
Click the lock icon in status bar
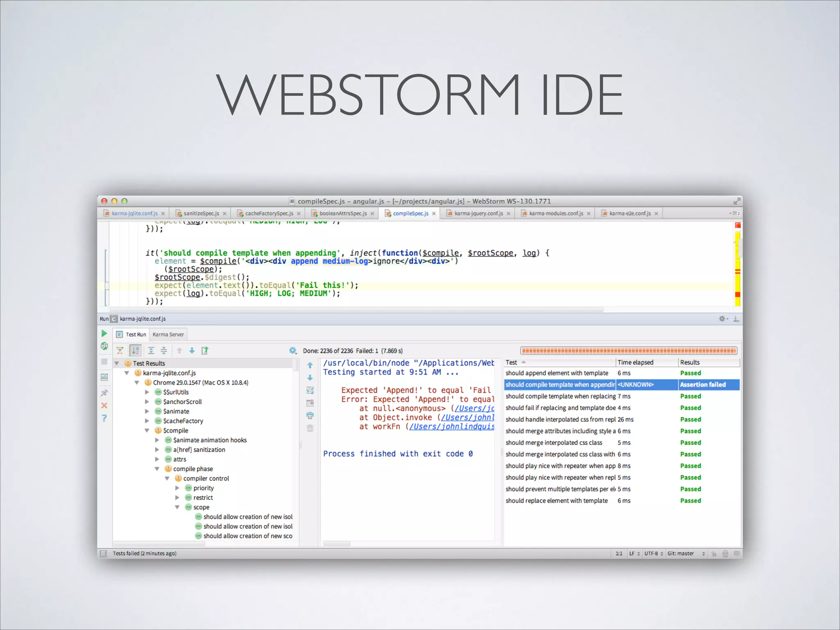[x=714, y=554]
